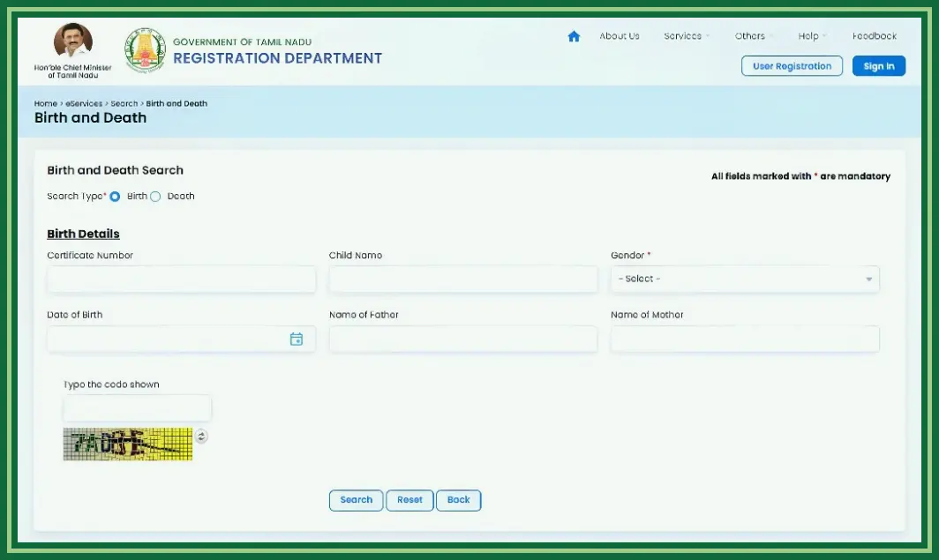Open the date of birth calendar picker
The width and height of the screenshot is (939, 560).
point(297,340)
